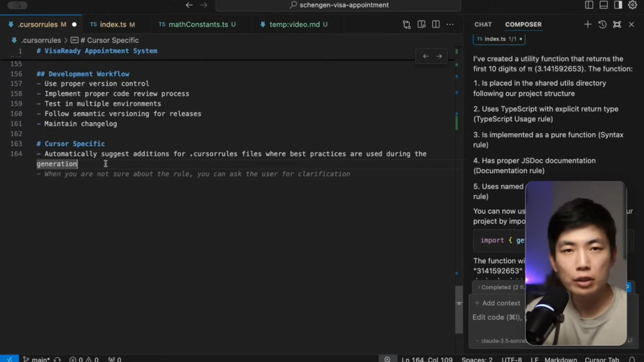The width and height of the screenshot is (644, 362).
Task: Toggle the primary sidebar layout icon
Action: [x=589, y=5]
